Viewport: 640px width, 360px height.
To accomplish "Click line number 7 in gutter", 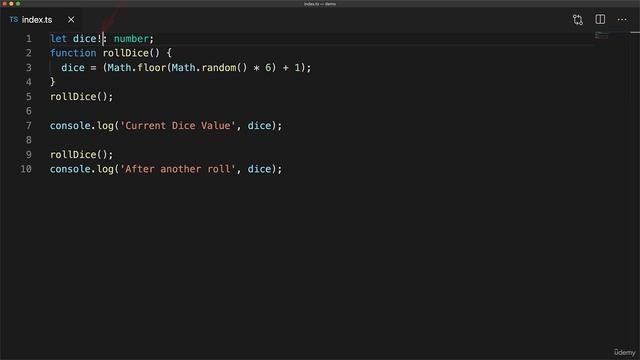I will point(29,126).
